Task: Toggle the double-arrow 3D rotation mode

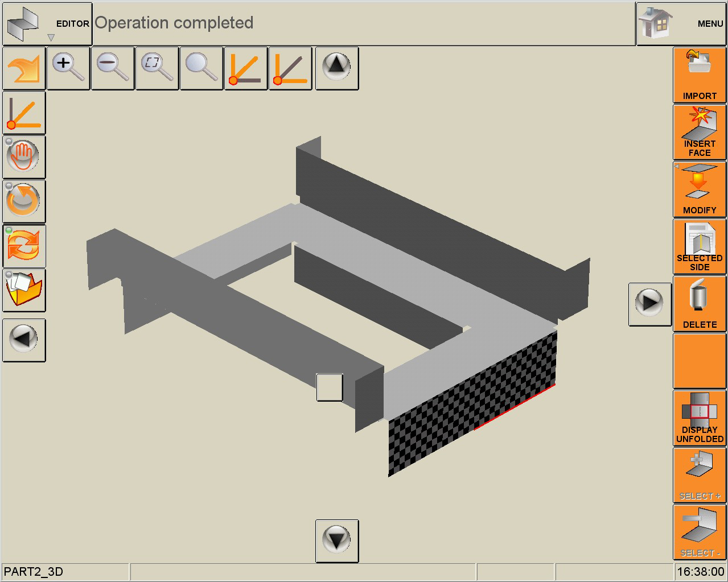Action: [24, 246]
